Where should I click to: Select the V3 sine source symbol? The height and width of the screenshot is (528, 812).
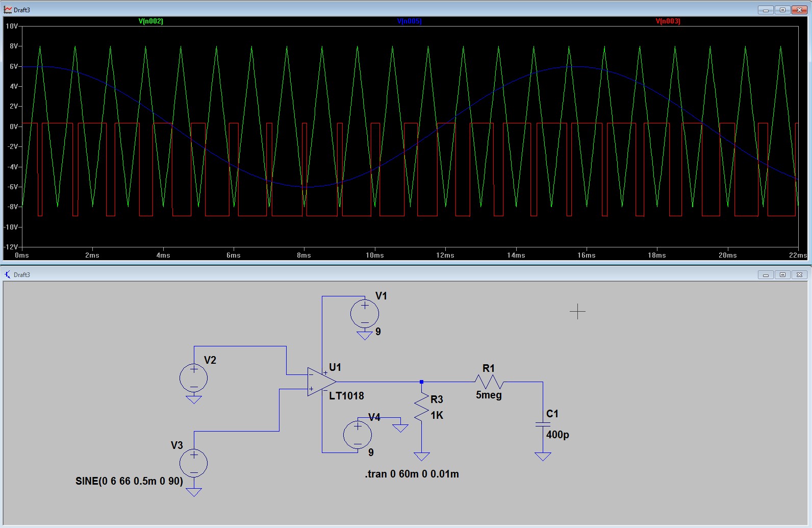tap(194, 463)
